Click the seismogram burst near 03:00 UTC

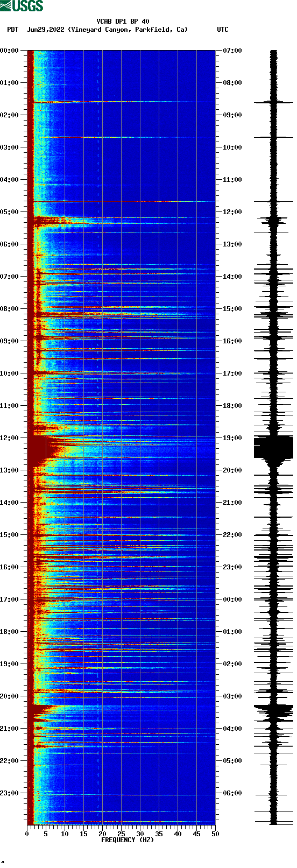click(x=273, y=710)
